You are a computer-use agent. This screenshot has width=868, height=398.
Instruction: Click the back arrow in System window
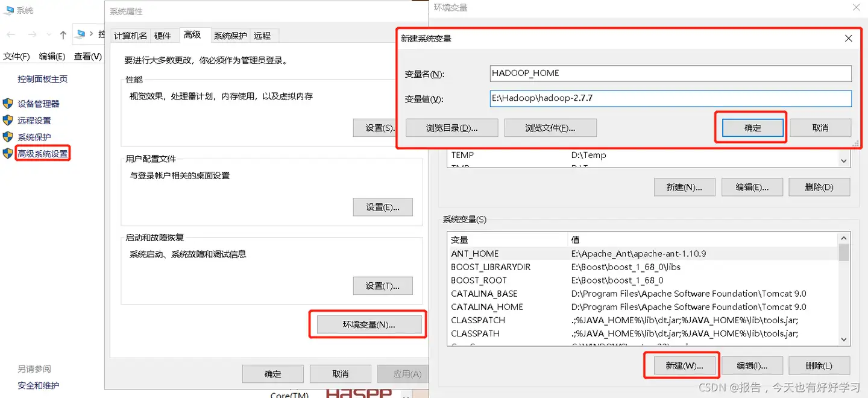10,35
